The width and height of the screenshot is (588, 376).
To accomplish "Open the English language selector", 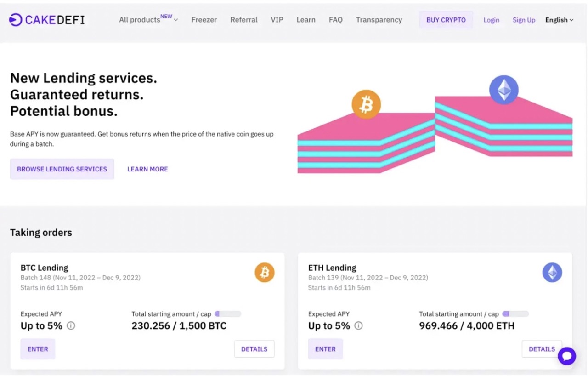I will click(559, 20).
